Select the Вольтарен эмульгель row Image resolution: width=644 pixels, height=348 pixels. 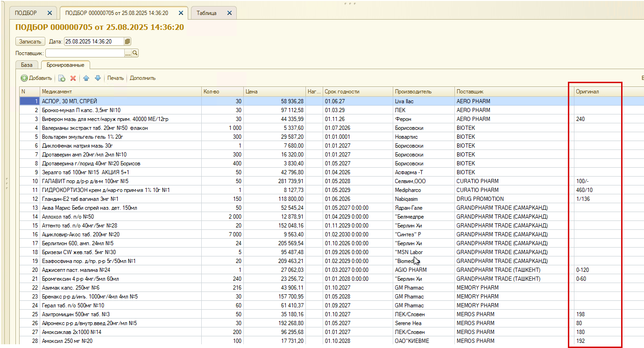327,137
